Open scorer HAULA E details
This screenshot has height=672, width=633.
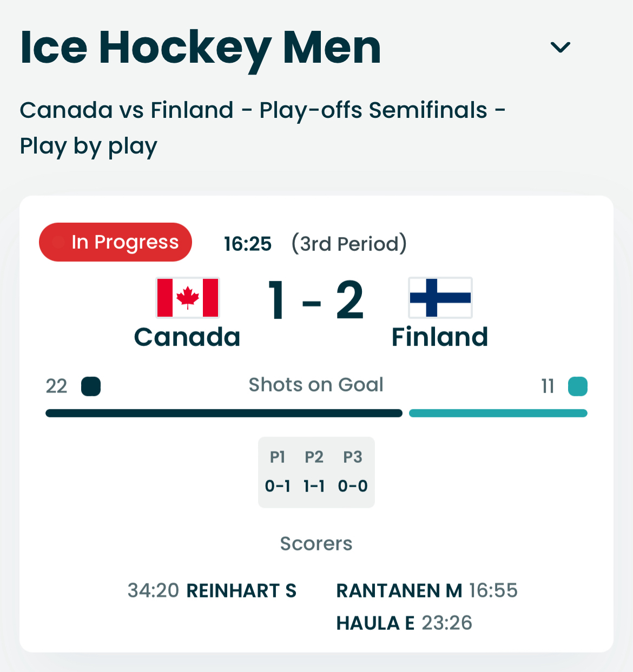(x=375, y=623)
